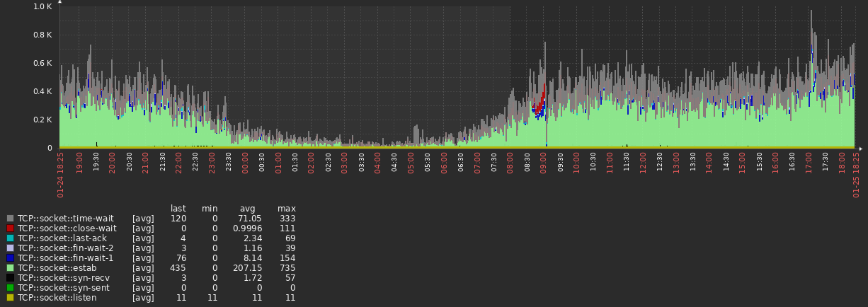Select the TCP::socket::last-ack legend label
The height and width of the screenshot is (307, 868).
pyautogui.click(x=62, y=238)
